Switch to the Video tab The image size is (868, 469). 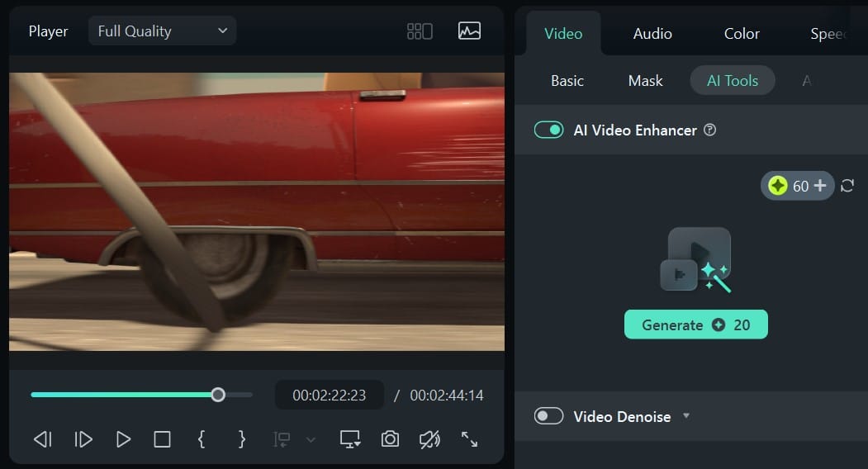pyautogui.click(x=563, y=33)
